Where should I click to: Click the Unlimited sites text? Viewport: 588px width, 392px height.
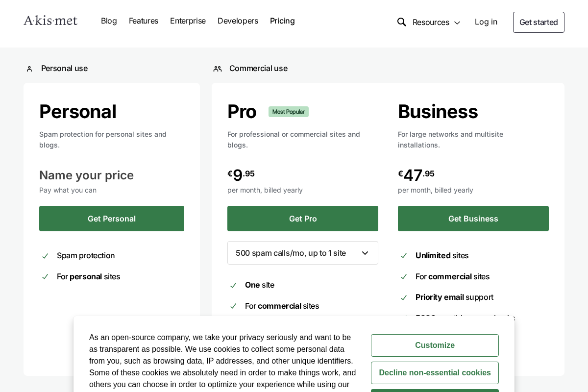pos(442,255)
